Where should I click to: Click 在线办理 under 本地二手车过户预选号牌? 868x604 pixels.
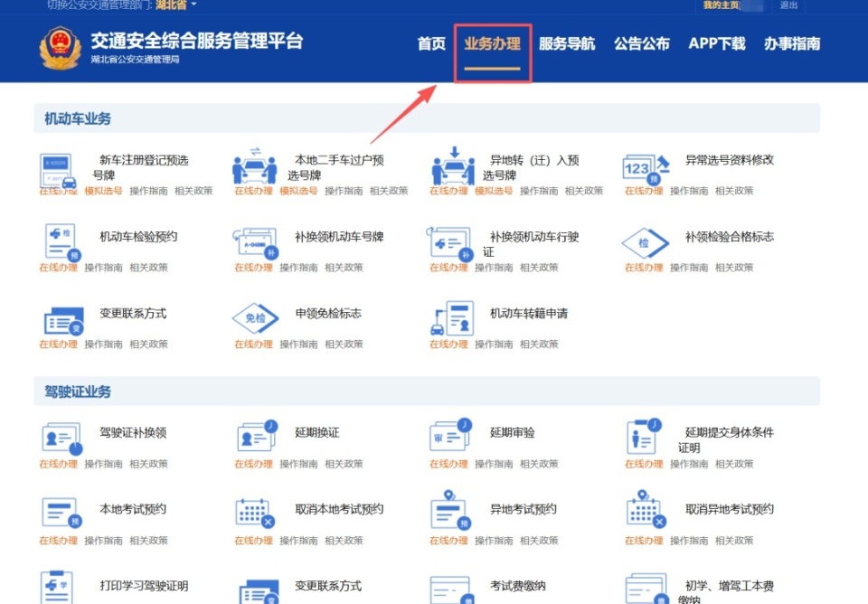tap(253, 191)
